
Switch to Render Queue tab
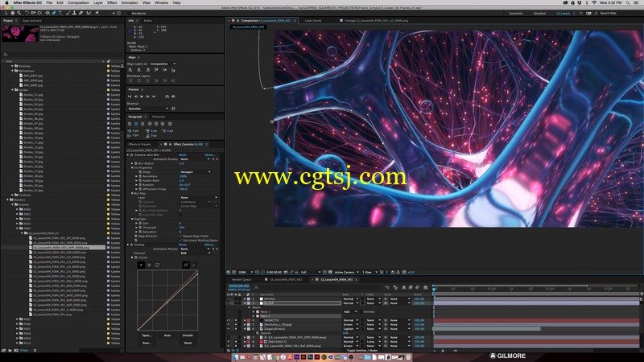tap(242, 279)
